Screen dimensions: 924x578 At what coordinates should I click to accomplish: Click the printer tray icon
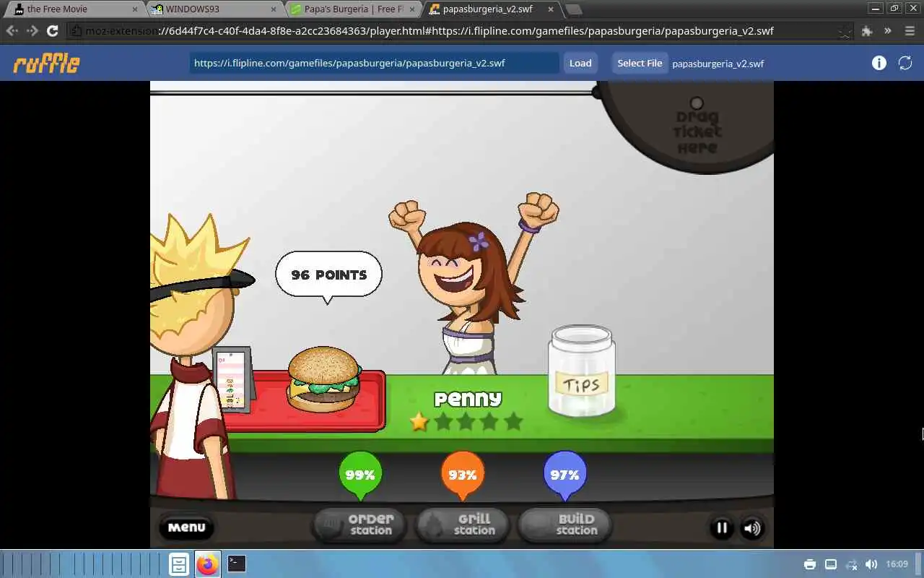[810, 564]
